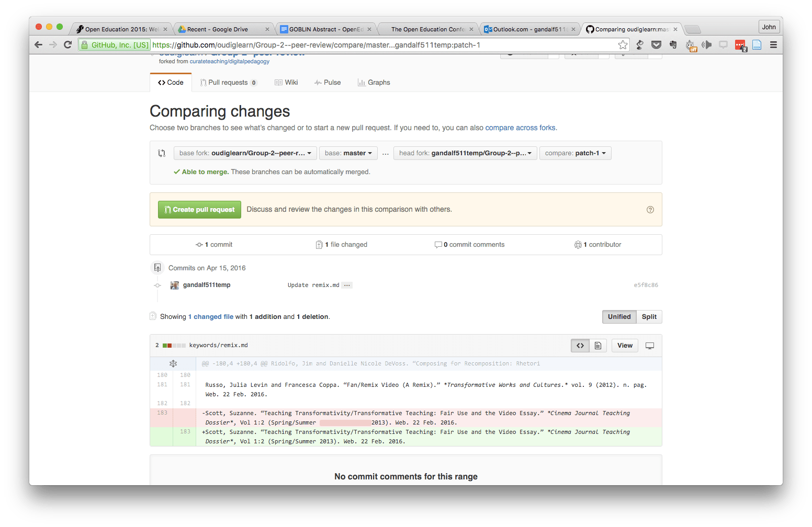The image size is (812, 527).
Task: Expand the head fork selector dropdown
Action: click(465, 153)
